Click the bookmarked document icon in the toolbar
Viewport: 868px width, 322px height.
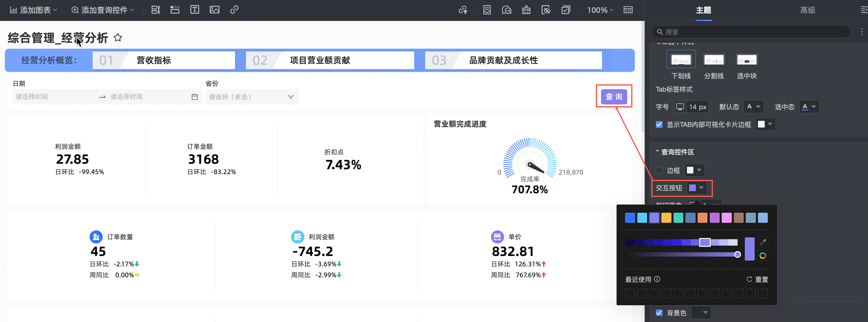coord(487,10)
